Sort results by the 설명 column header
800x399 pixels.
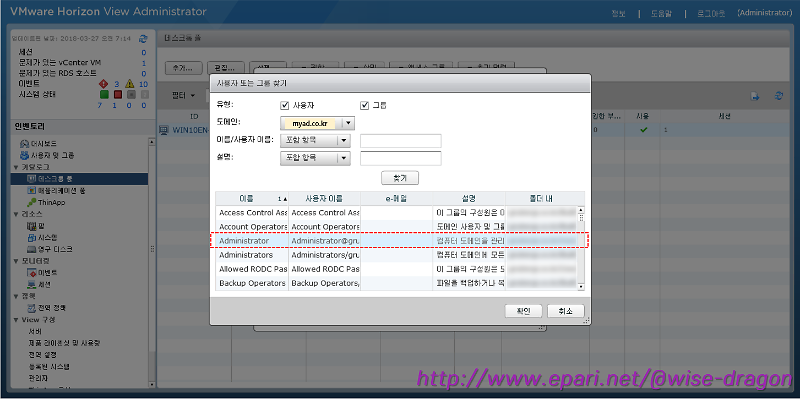469,198
